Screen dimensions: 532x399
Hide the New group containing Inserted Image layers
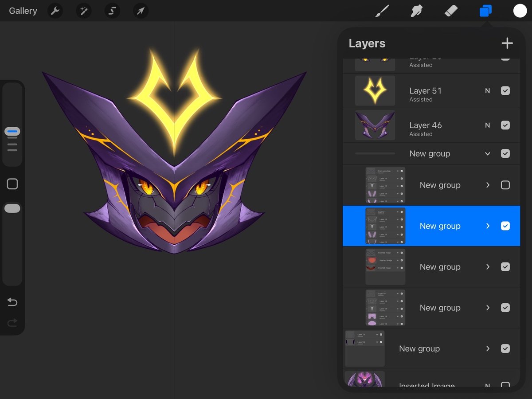pos(505,266)
